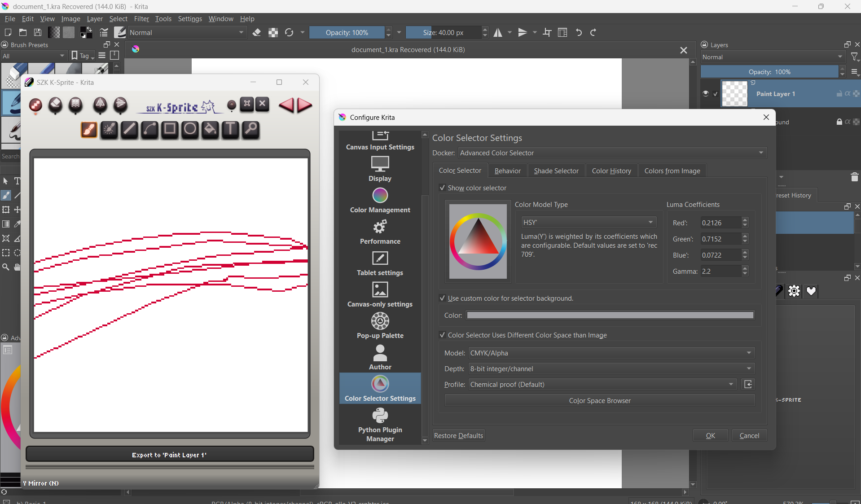This screenshot has width=861, height=504.
Task: Open Tablet settings in Configure Krita
Action: 380,263
